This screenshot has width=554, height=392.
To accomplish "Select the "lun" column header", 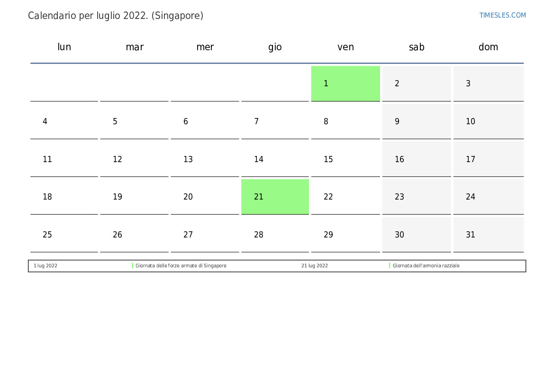I will click(x=64, y=47).
